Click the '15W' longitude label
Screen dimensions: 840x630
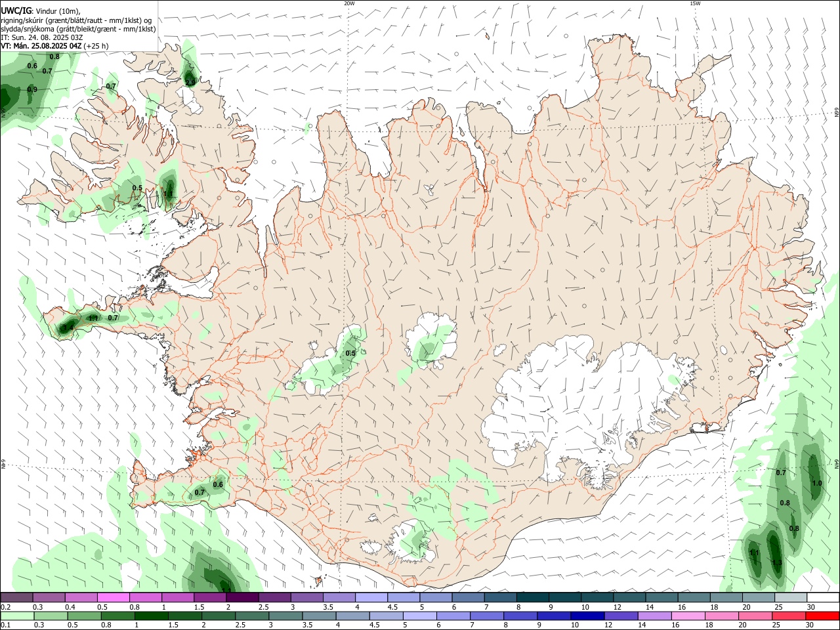click(x=695, y=3)
